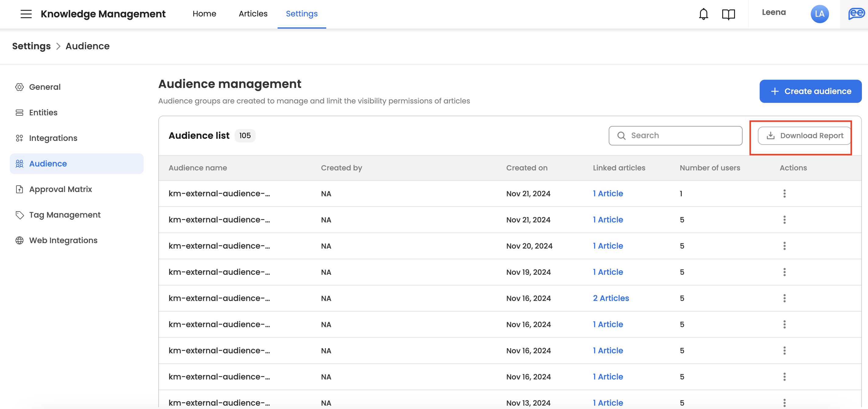Open actions menu for Nov 20, 2024 row

click(784, 246)
